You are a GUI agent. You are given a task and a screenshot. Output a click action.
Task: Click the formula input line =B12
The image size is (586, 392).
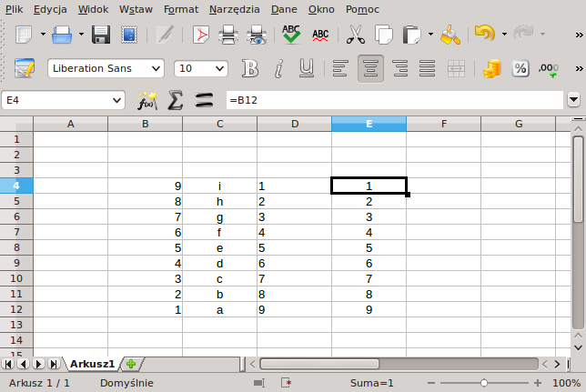click(395, 100)
